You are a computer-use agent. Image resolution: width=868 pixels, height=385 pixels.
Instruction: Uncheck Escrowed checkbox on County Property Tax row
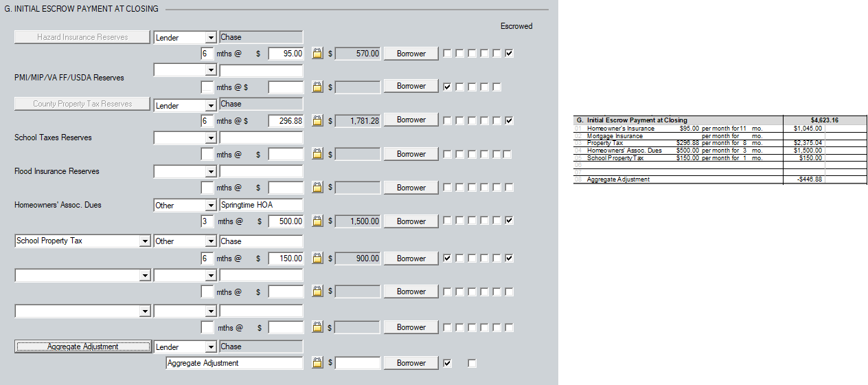[x=509, y=120]
